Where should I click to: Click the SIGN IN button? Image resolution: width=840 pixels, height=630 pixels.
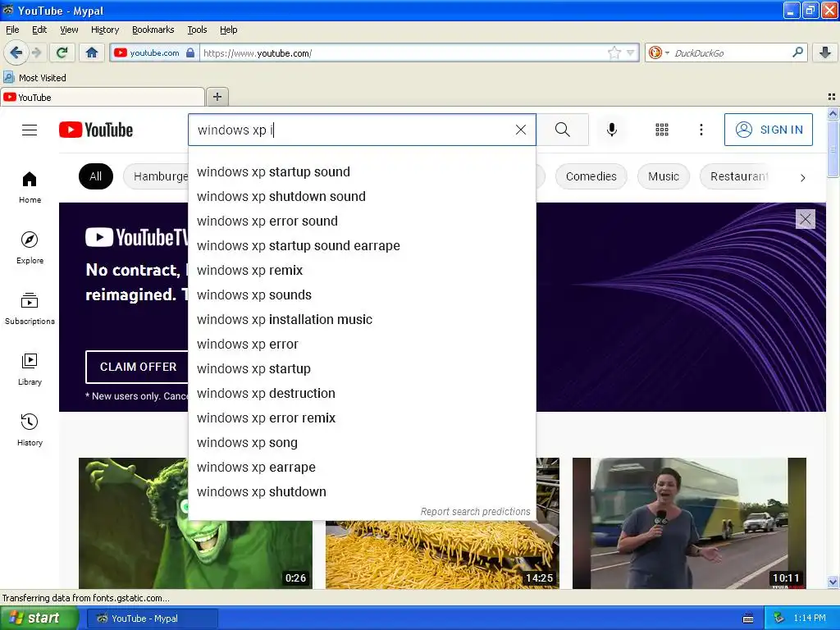768,130
